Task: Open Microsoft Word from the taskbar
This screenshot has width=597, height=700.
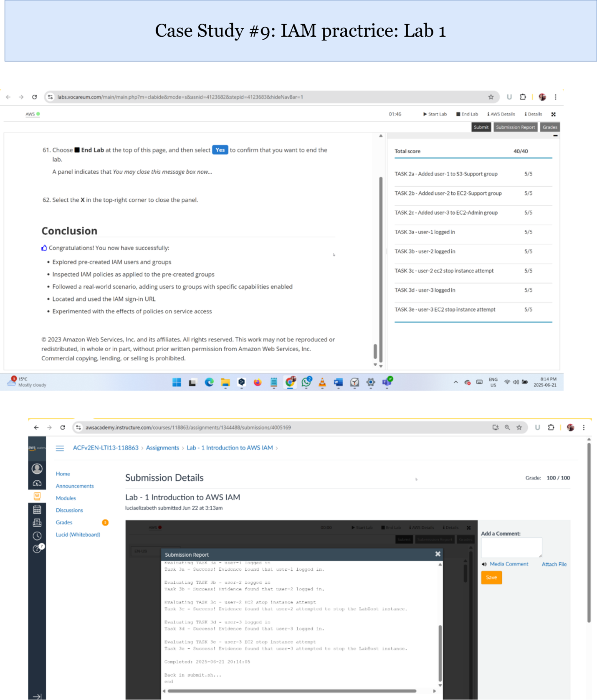Action: [338, 382]
